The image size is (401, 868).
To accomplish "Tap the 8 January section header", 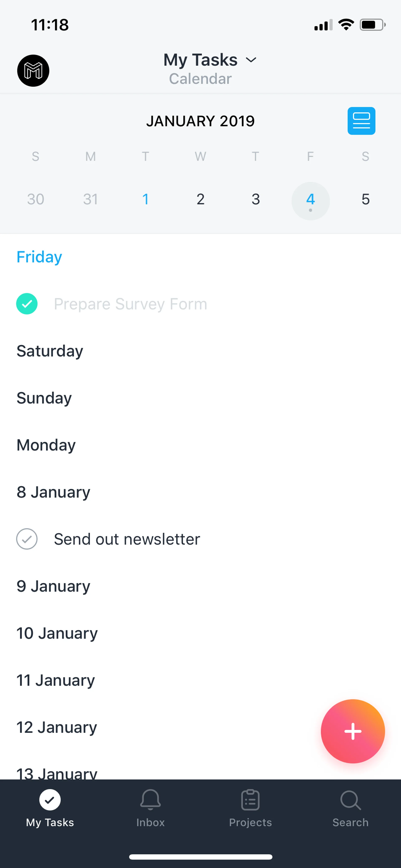I will (x=54, y=492).
